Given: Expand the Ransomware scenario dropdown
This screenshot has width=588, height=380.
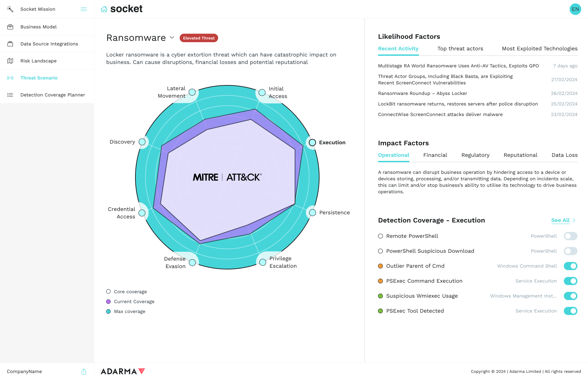Looking at the screenshot, I should 172,37.
